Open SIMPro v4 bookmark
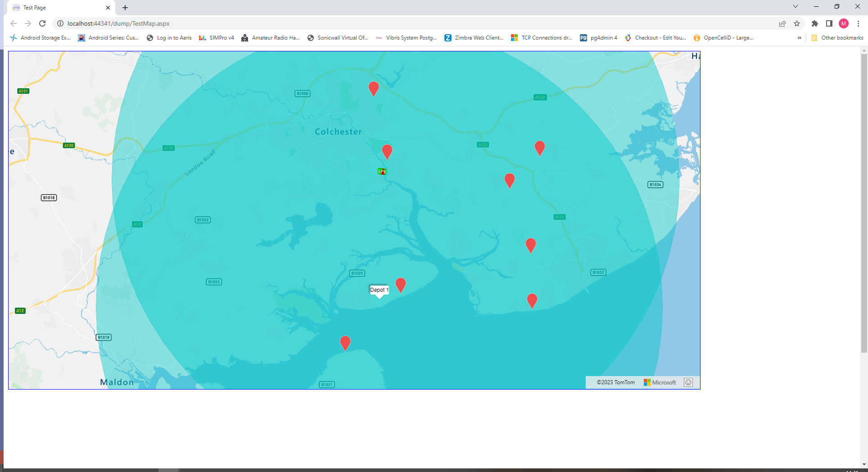Viewport: 868px width, 472px height. (x=217, y=38)
